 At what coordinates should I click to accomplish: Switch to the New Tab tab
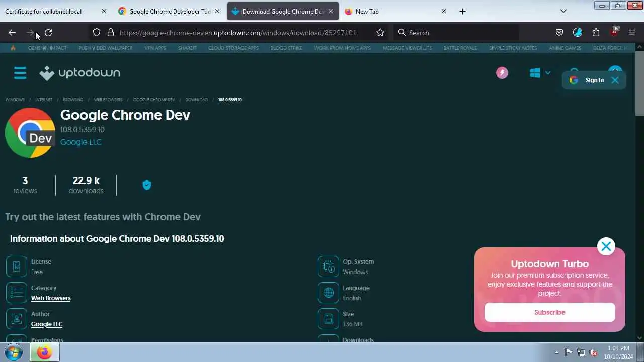click(x=395, y=11)
